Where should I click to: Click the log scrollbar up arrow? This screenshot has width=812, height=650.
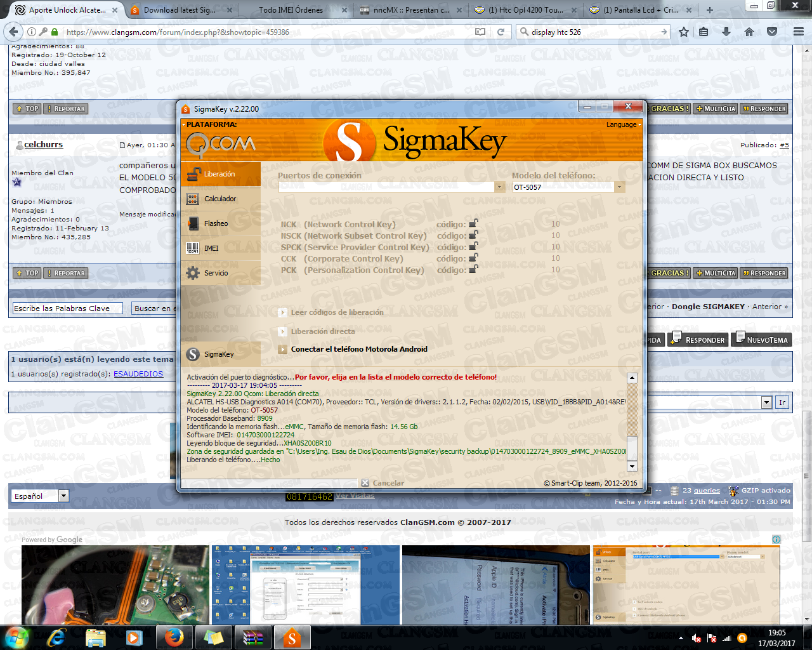632,378
